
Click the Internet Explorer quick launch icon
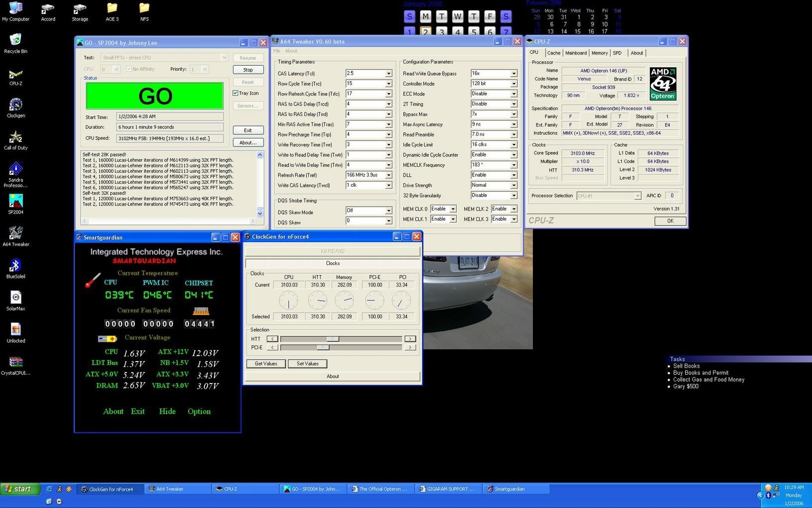pyautogui.click(x=49, y=489)
